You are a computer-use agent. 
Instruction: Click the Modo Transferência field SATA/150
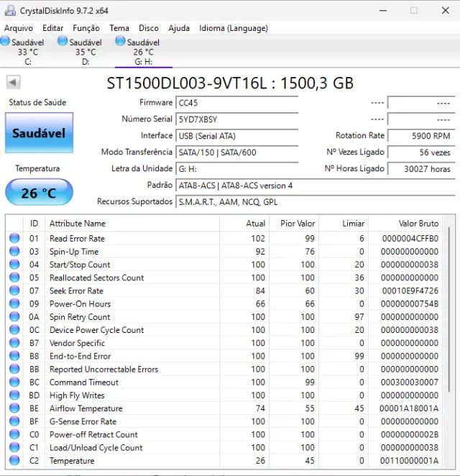(x=237, y=152)
